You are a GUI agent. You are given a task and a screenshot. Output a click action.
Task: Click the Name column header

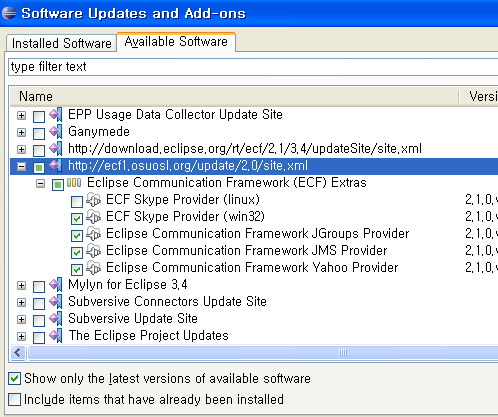click(x=234, y=97)
